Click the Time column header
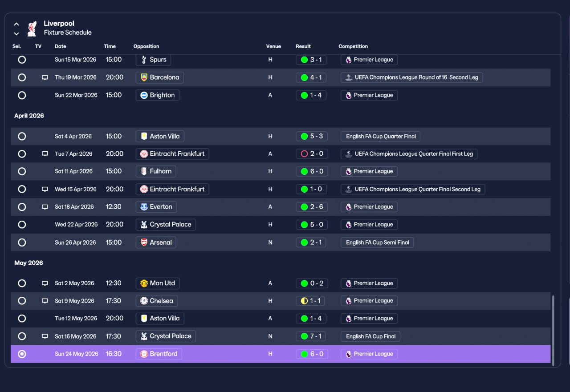Screen dimensions: 570x392 click(110, 46)
